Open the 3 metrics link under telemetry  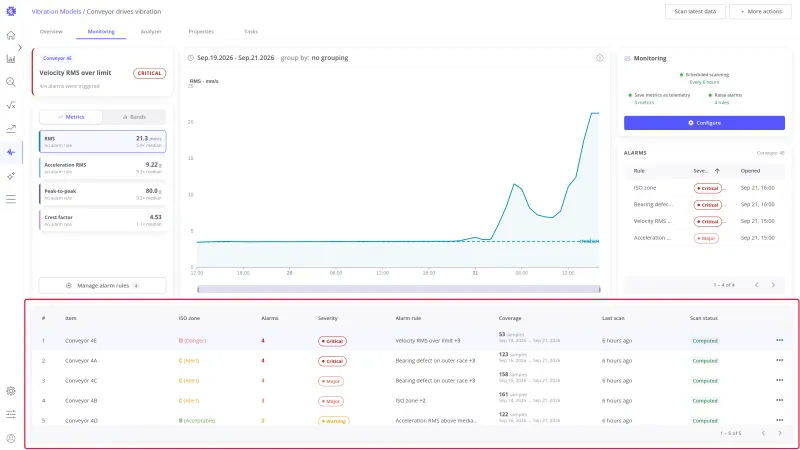[644, 103]
